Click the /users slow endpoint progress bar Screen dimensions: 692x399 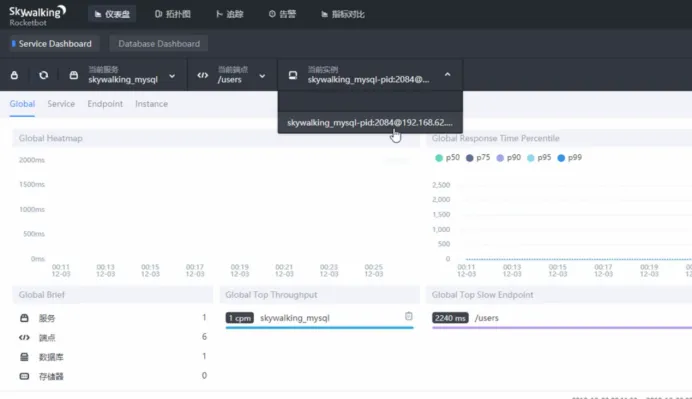click(562, 327)
